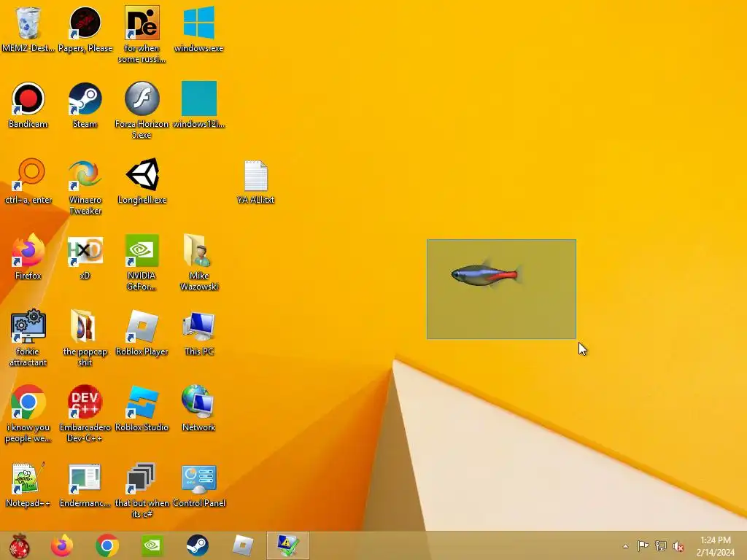Viewport: 747px width, 560px height.
Task: Select the Mike Wazowski user folder
Action: pyautogui.click(x=198, y=262)
